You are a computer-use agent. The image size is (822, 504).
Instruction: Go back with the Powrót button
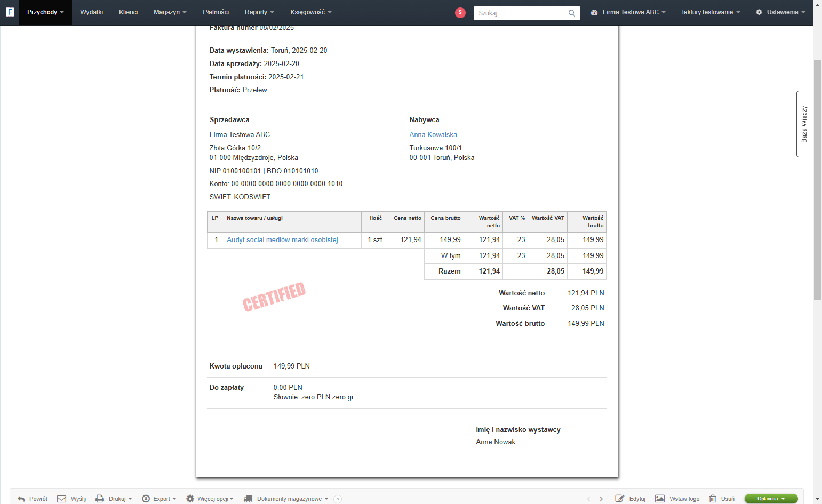pyautogui.click(x=33, y=499)
